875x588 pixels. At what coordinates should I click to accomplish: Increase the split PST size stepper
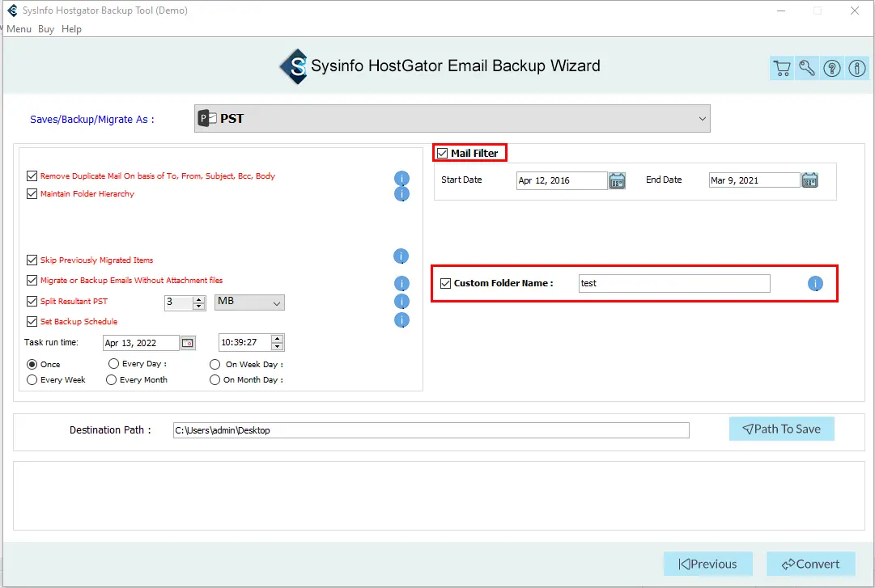click(199, 298)
